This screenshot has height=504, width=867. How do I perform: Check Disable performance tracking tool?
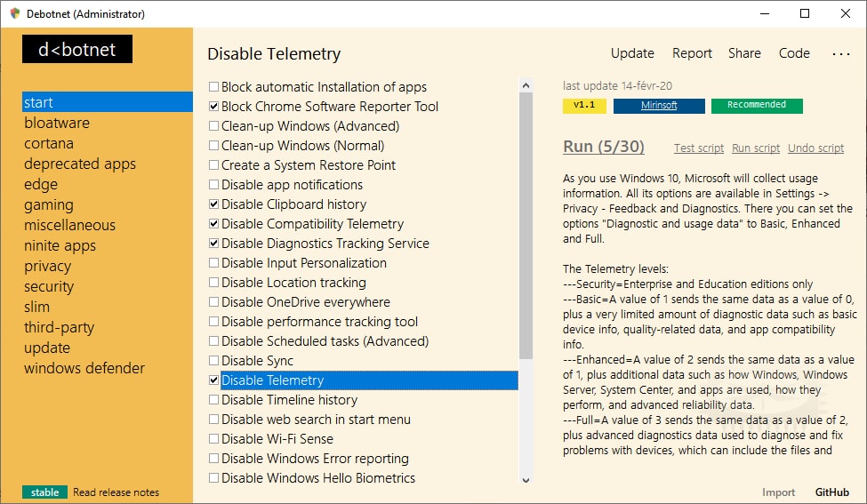tap(213, 321)
